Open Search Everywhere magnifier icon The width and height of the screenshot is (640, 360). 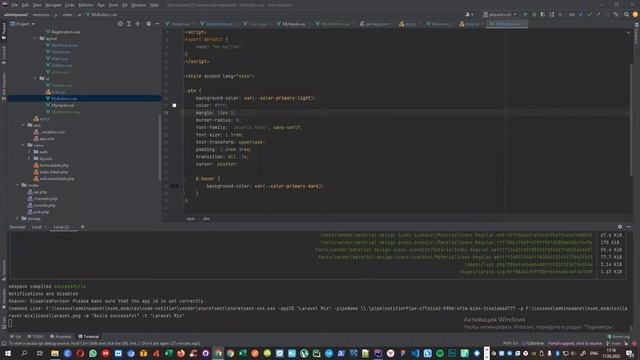[626, 14]
